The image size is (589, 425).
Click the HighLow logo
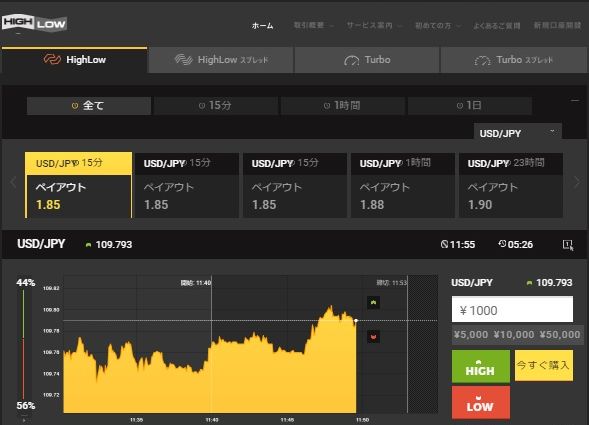pyautogui.click(x=34, y=24)
